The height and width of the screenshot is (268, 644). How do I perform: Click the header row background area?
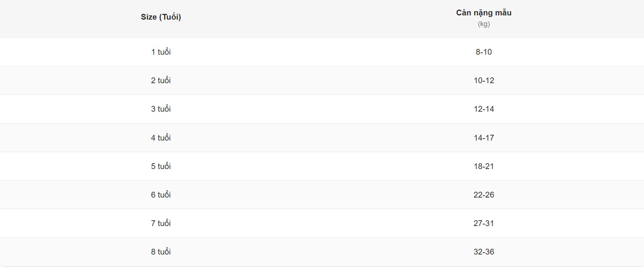coord(322,18)
